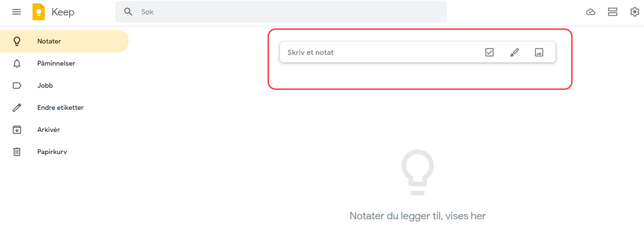Image resolution: width=644 pixels, height=234 pixels.
Task: Click the Endre etiketter pencil icon
Action: click(17, 108)
